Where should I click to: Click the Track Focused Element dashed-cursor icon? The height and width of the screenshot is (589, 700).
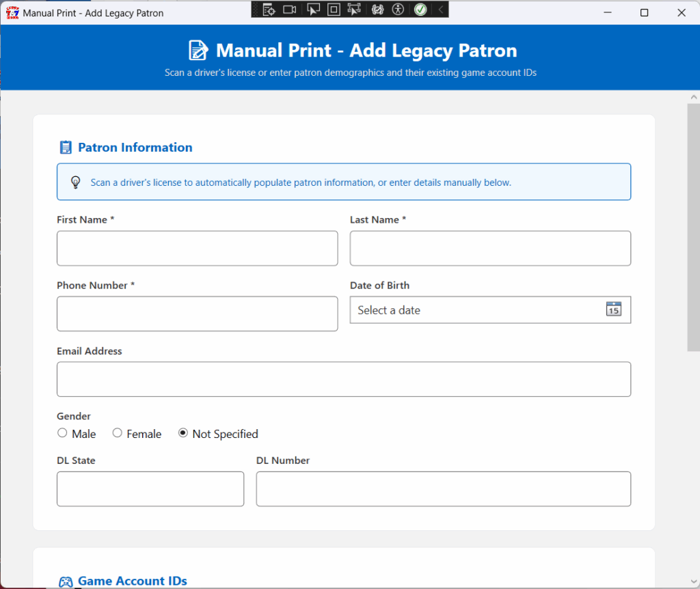354,10
